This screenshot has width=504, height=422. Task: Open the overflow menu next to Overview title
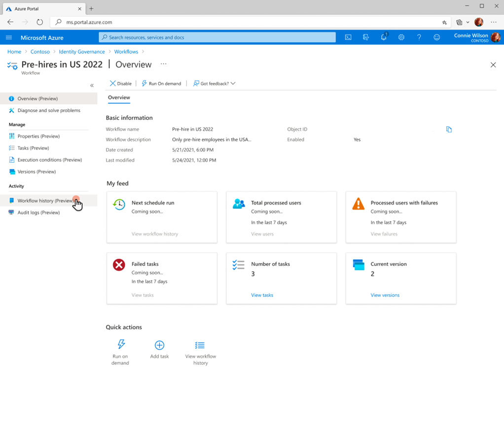[x=163, y=64]
